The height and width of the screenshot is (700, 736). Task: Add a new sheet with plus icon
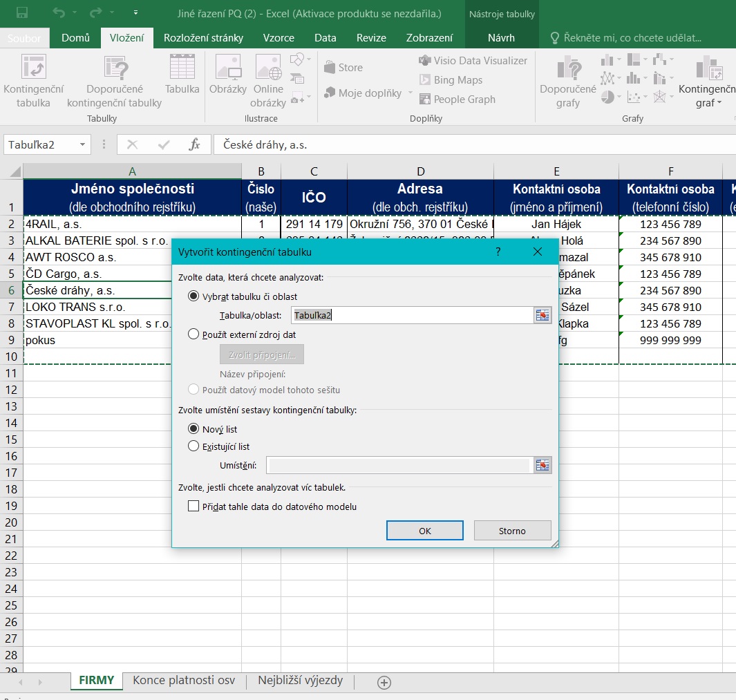pos(384,682)
